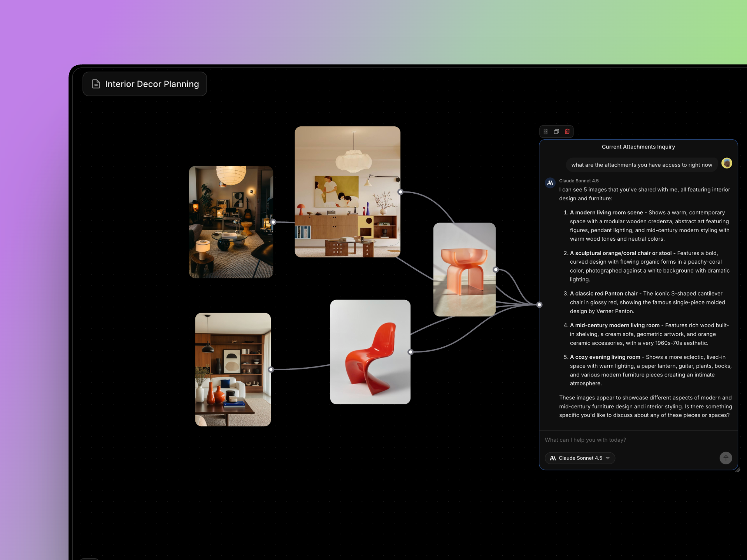Select the red Panton chair image thumbnail
This screenshot has width=747, height=560.
[370, 351]
